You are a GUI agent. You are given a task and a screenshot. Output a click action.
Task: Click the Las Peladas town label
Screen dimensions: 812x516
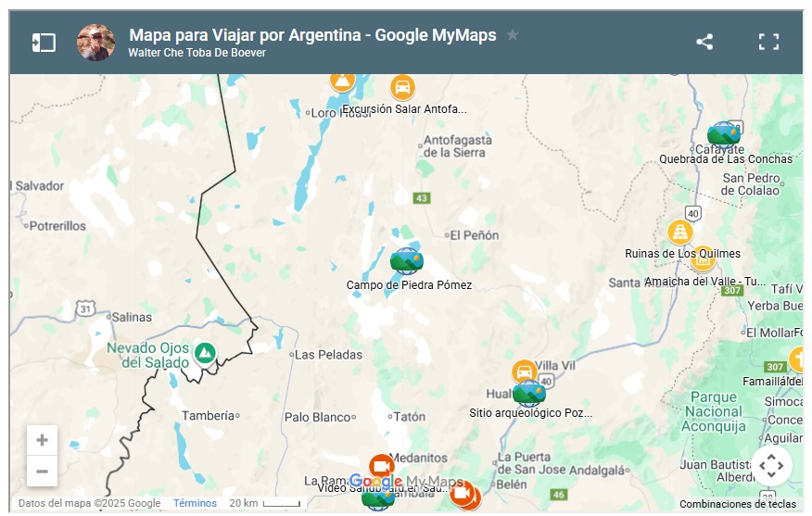pos(328,355)
